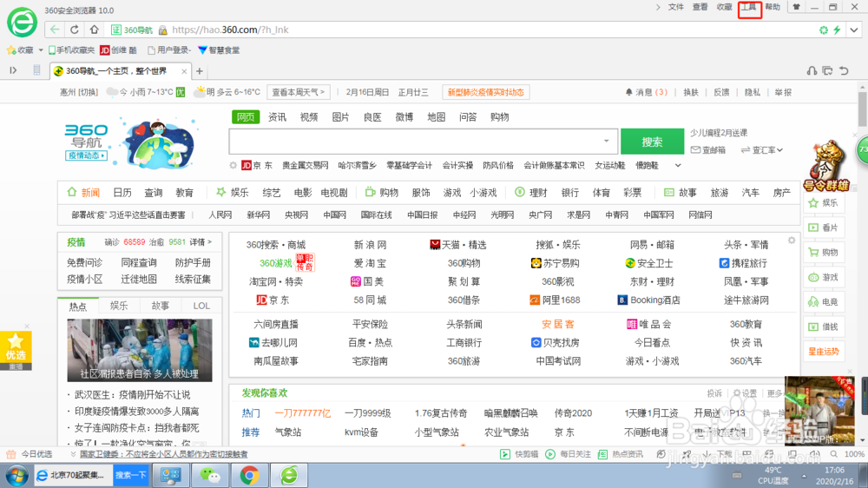
Task: Open the favorites dropdown arrow
Action: (41, 50)
